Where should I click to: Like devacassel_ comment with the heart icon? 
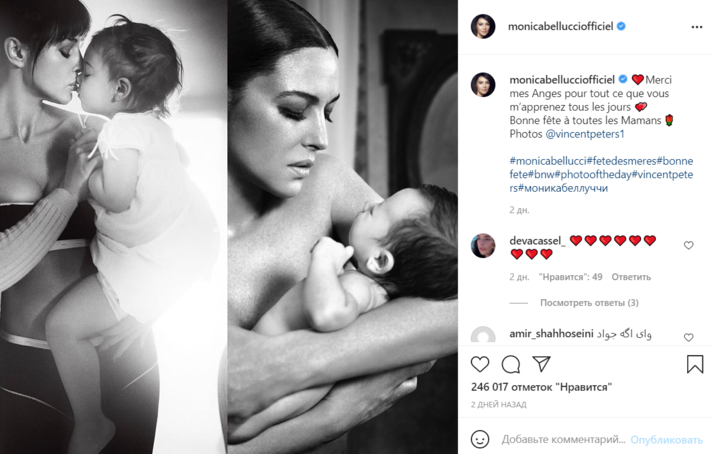[x=688, y=246]
